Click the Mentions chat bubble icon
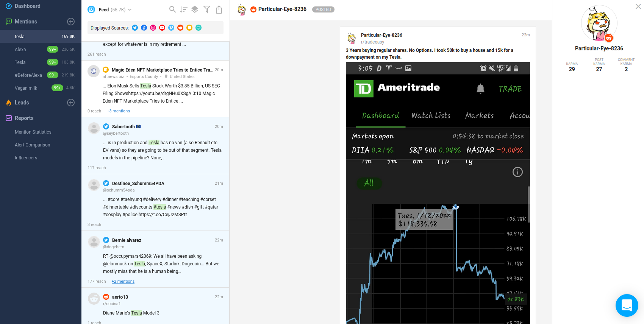This screenshot has width=644, height=324. 8,22
